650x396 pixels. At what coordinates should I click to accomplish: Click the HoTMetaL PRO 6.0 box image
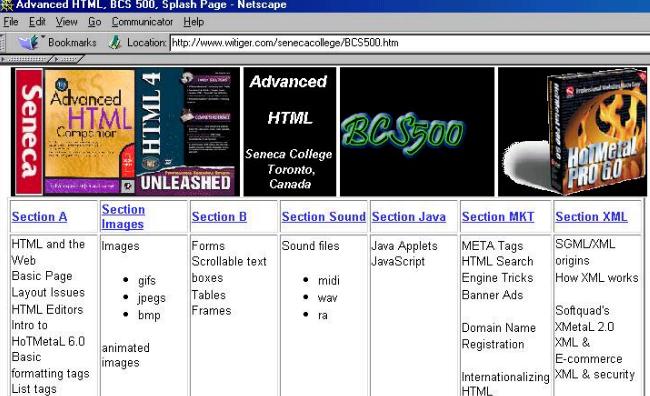click(572, 131)
